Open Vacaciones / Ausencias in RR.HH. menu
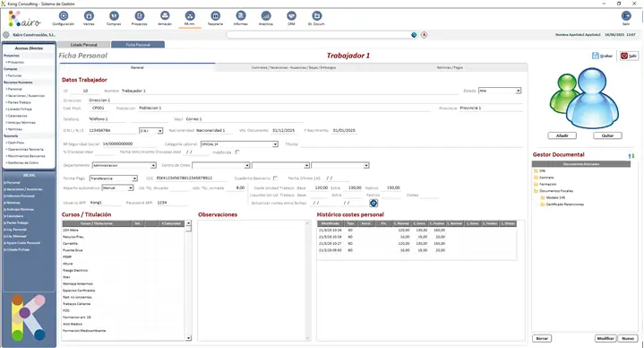Screen dimensions: 644x348 pyautogui.click(x=23, y=189)
